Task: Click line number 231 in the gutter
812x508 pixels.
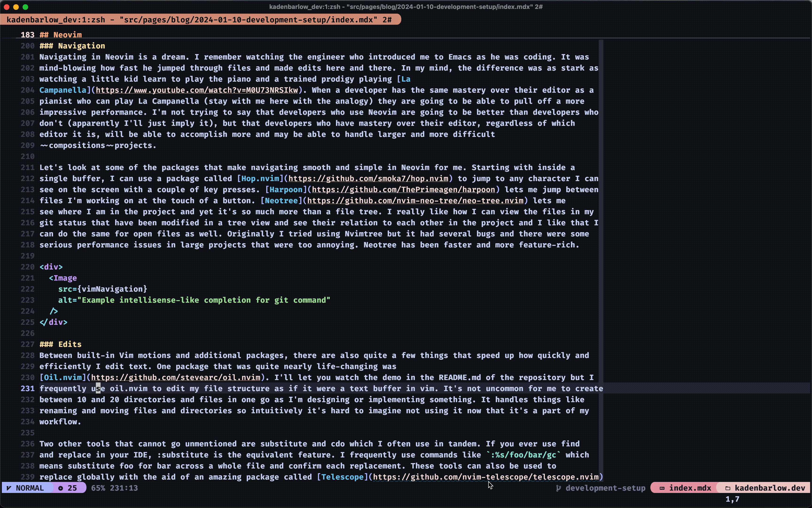Action: click(x=27, y=388)
